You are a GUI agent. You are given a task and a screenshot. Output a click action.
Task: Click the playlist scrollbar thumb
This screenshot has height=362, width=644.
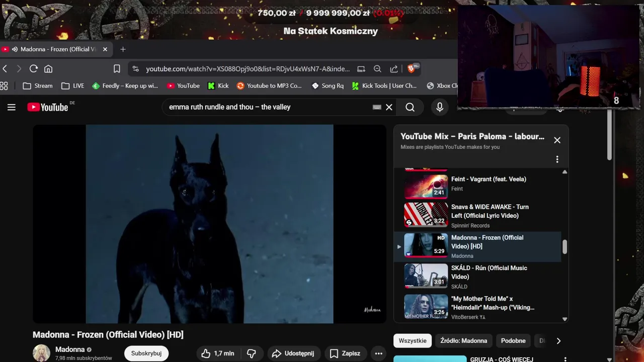(x=565, y=247)
